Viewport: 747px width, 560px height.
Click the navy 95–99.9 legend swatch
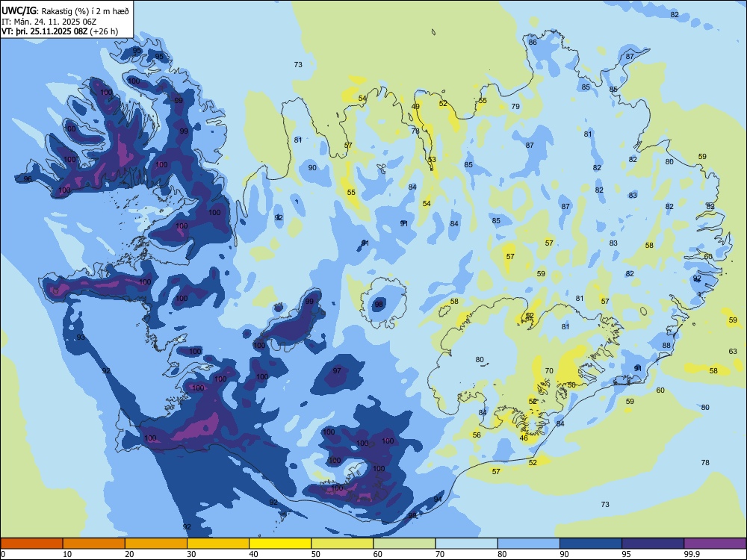coord(653,544)
